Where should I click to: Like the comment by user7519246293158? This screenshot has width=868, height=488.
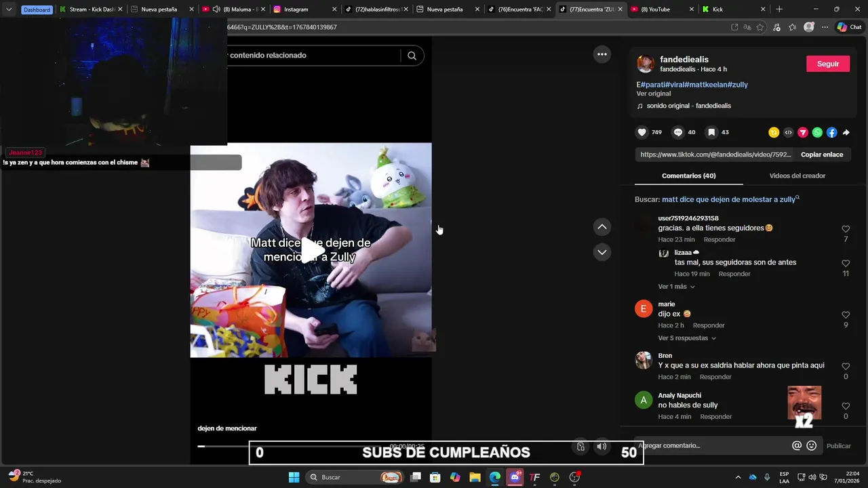click(846, 229)
